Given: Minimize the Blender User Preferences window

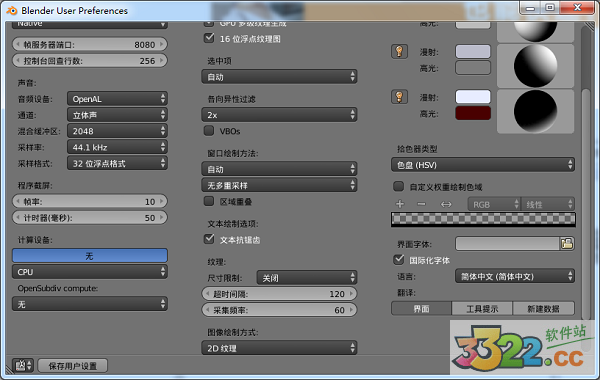Looking at the screenshot, I should click(530, 8).
